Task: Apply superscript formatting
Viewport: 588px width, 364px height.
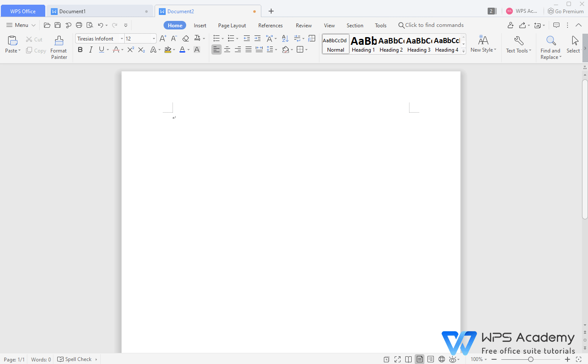Action: click(130, 50)
